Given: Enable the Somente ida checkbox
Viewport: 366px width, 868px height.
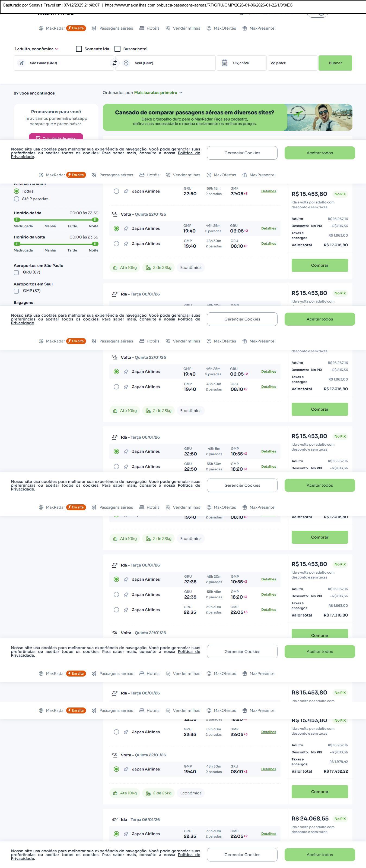Looking at the screenshot, I should (79, 49).
